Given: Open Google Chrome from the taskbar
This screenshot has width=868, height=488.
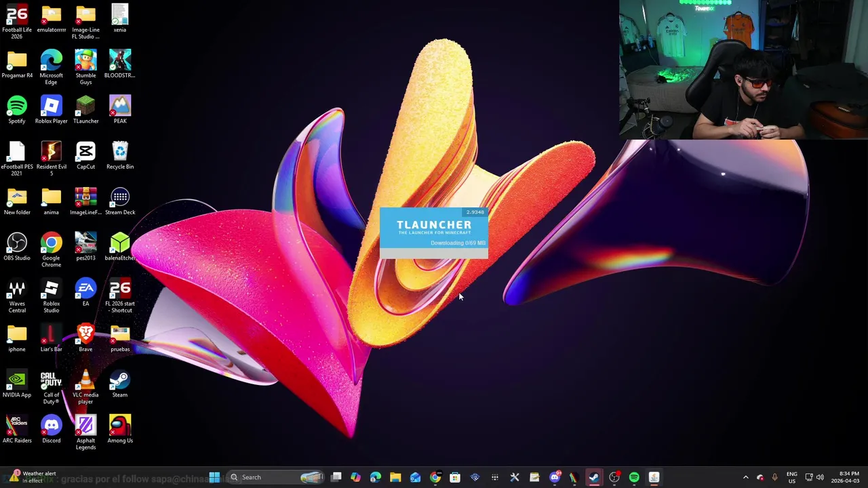Looking at the screenshot, I should (435, 477).
